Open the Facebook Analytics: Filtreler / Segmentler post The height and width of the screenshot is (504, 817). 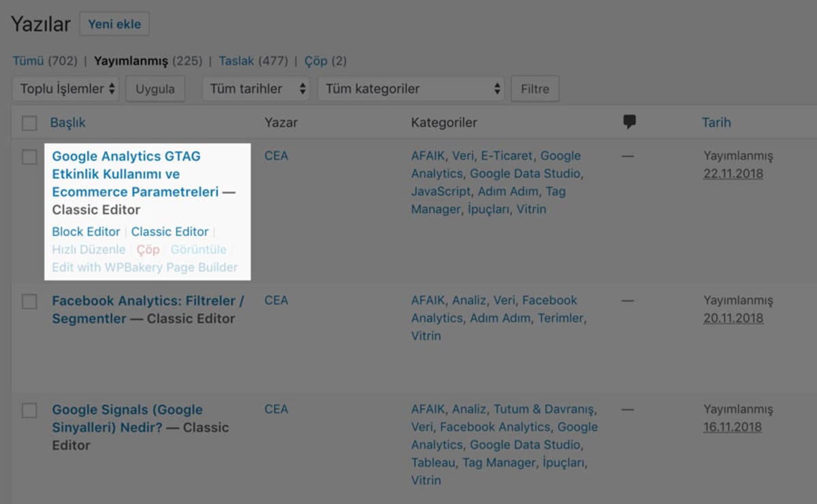pos(148,309)
